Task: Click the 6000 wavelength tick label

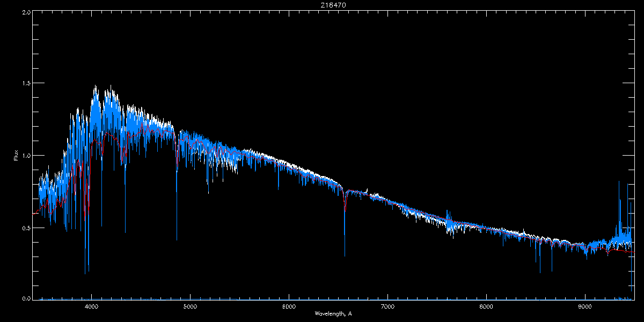Action: [x=289, y=306]
